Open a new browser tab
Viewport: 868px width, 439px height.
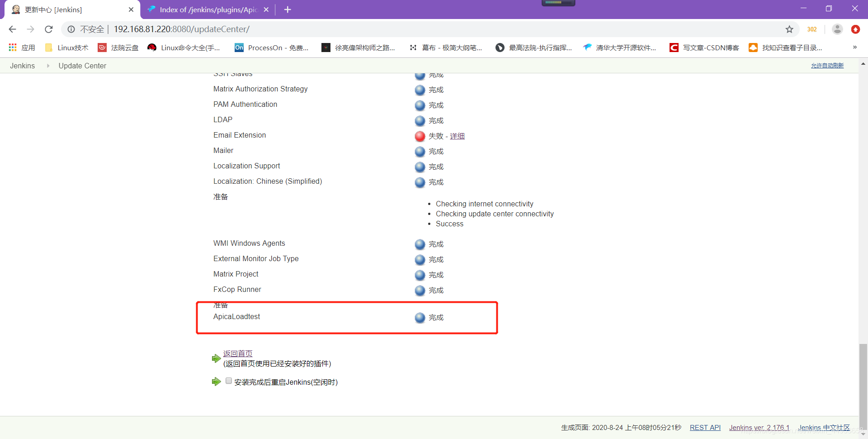coord(288,10)
